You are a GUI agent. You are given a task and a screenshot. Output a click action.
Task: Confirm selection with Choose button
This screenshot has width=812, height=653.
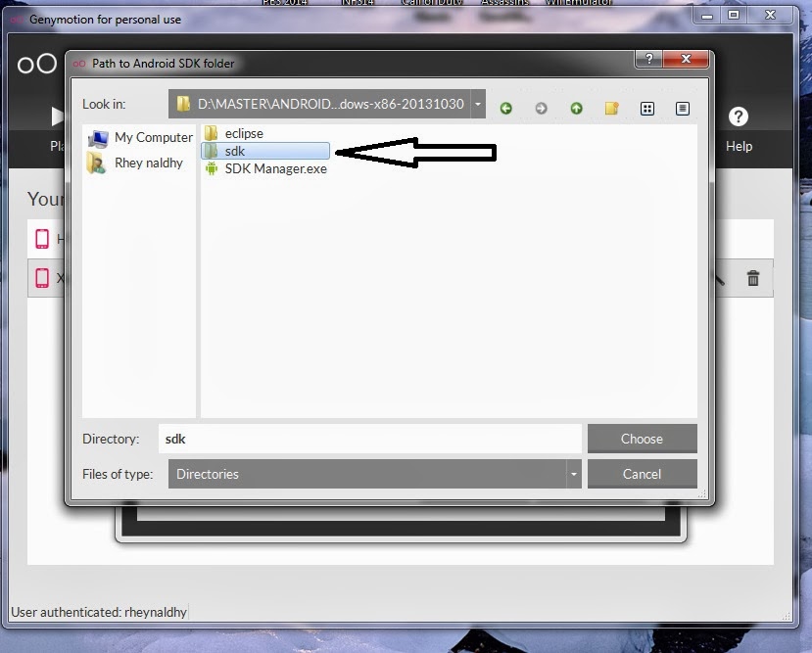[x=643, y=439]
